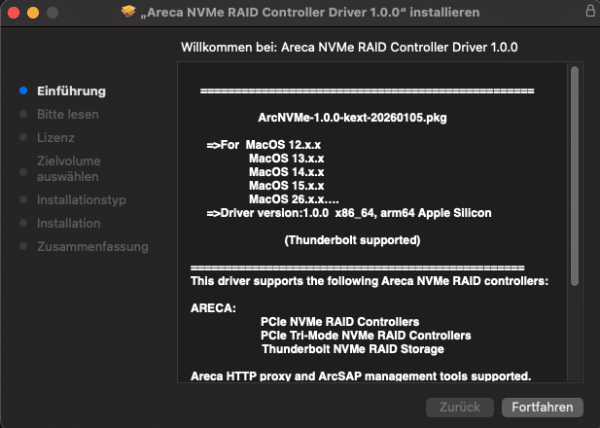600x428 pixels.
Task: Select the Einführung step in sidebar
Action: 71,91
